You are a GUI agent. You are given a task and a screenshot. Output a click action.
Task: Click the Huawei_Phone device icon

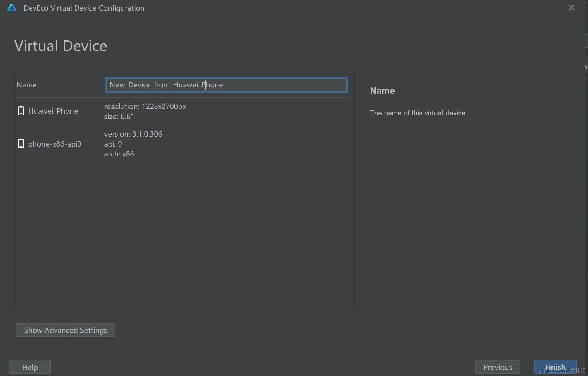tap(21, 111)
